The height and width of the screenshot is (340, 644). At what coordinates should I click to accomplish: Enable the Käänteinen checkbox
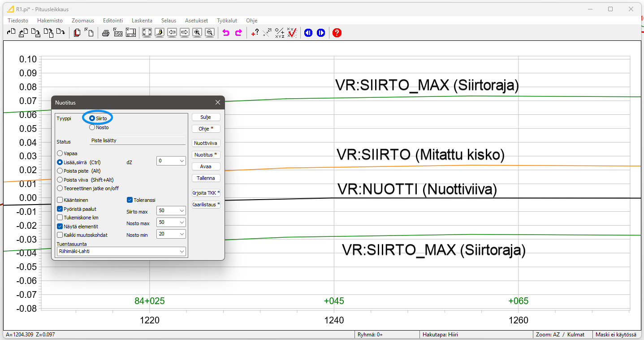pos(60,200)
